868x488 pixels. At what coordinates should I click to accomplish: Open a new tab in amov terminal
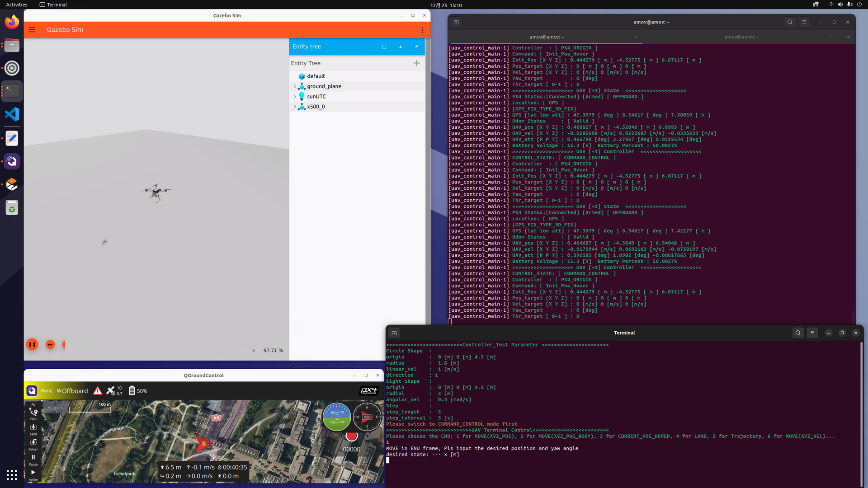pyautogui.click(x=456, y=22)
